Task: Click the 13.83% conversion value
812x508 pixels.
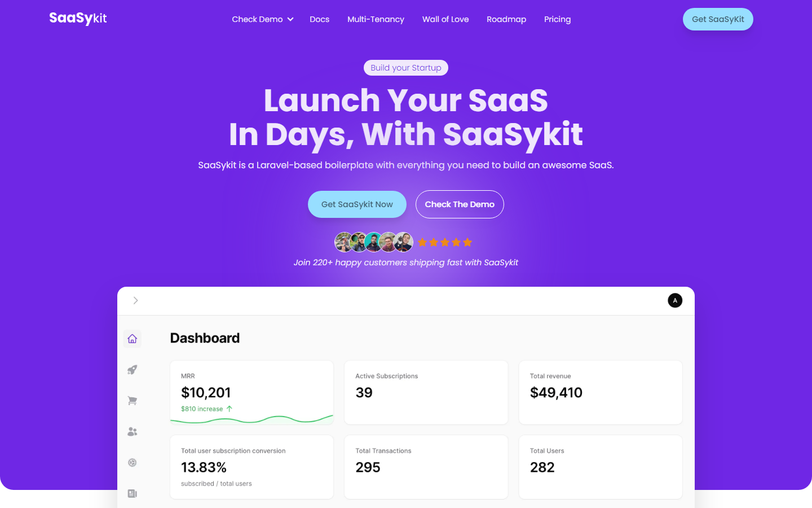Action: pos(204,467)
